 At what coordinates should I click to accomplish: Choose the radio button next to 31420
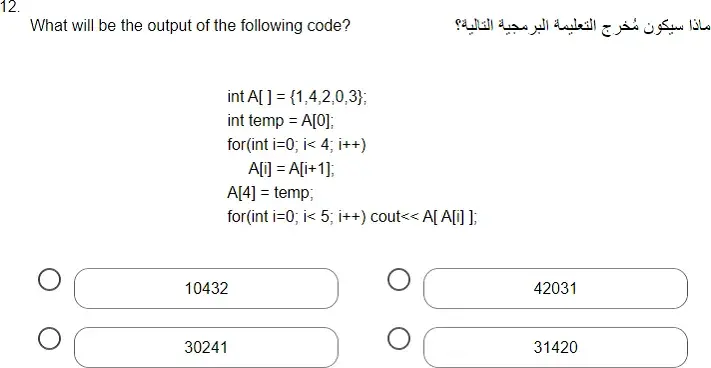coord(399,339)
